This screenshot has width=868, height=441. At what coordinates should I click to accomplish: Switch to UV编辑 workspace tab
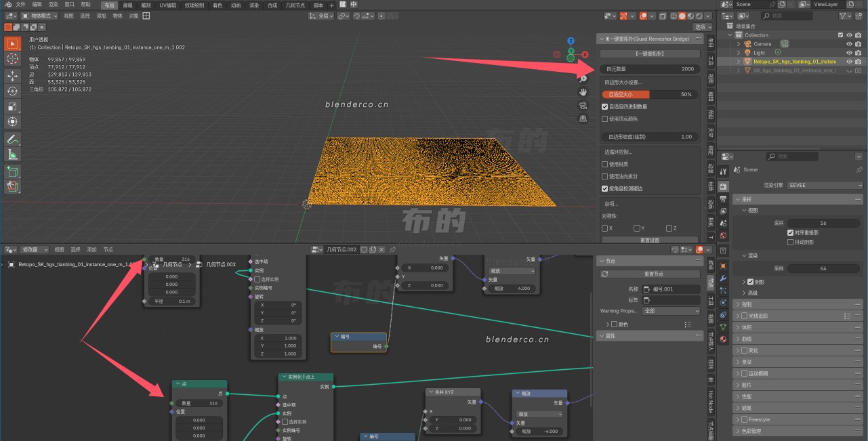(169, 5)
